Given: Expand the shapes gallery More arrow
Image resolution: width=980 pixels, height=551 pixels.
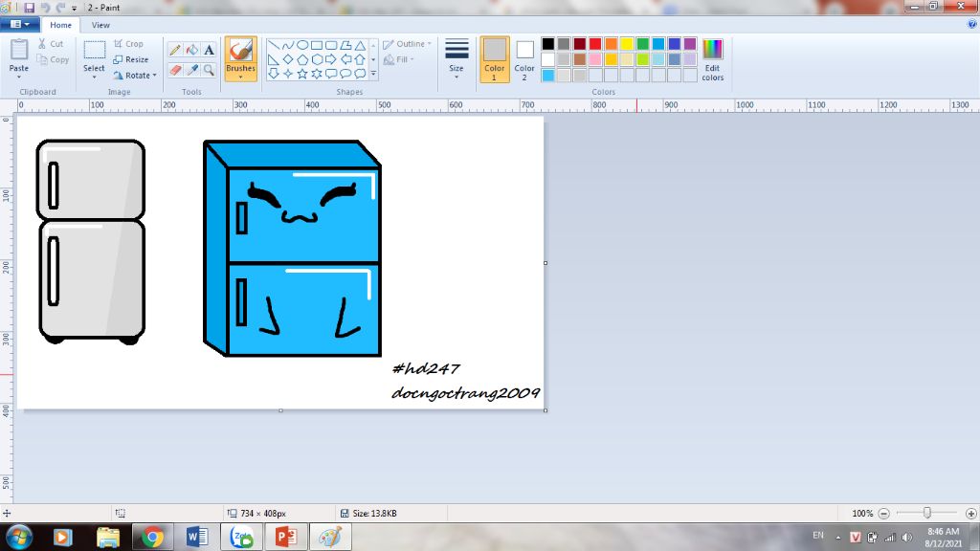Looking at the screenshot, I should click(x=373, y=74).
